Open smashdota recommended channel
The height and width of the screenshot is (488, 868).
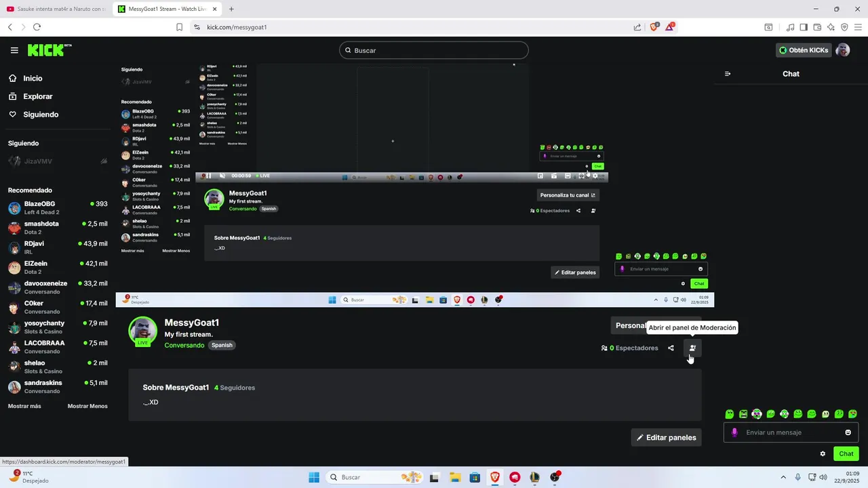58,227
